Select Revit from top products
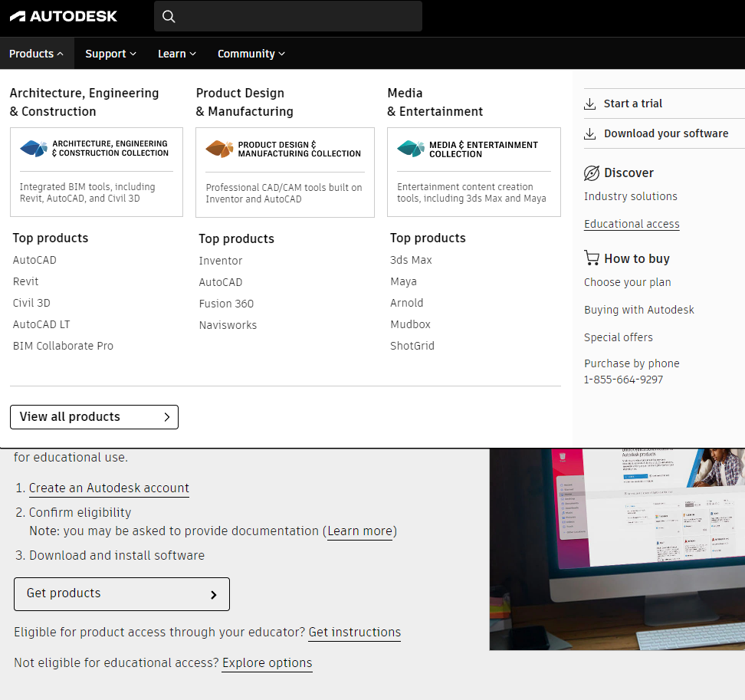The image size is (745, 700). click(x=25, y=281)
